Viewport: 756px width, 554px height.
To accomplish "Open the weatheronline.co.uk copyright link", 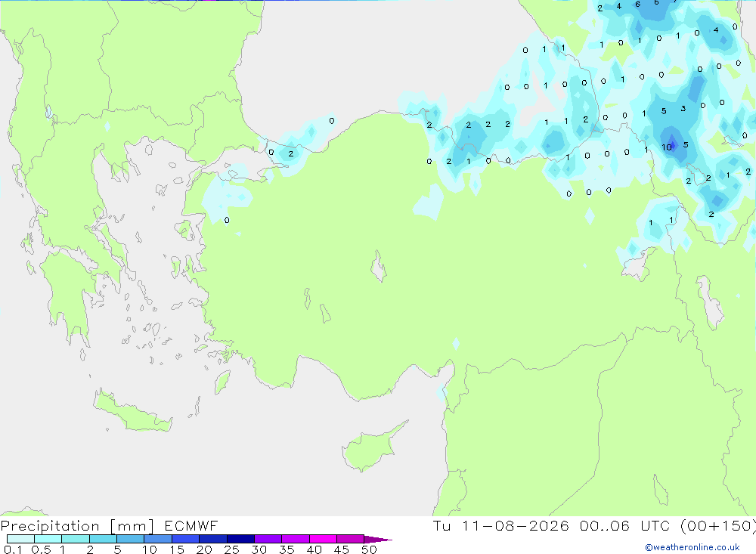I will [x=692, y=547].
